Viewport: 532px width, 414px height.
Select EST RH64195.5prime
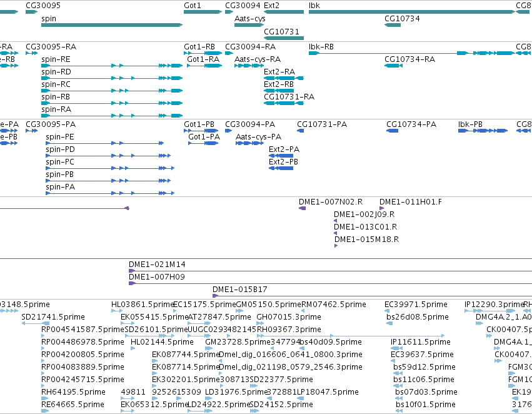click(73, 393)
